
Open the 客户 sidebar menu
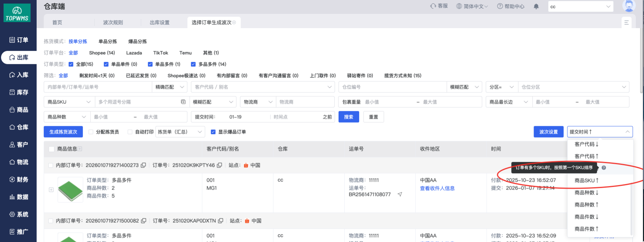pyautogui.click(x=19, y=145)
